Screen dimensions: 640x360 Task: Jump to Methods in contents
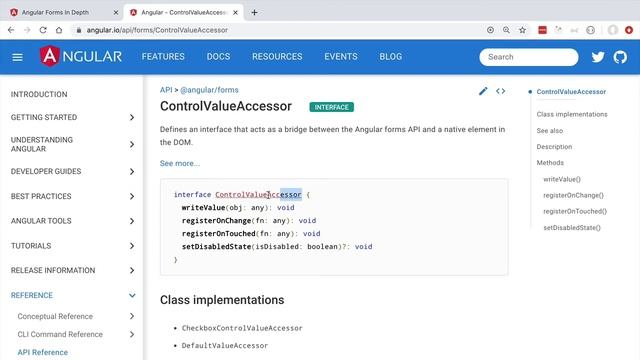point(550,162)
